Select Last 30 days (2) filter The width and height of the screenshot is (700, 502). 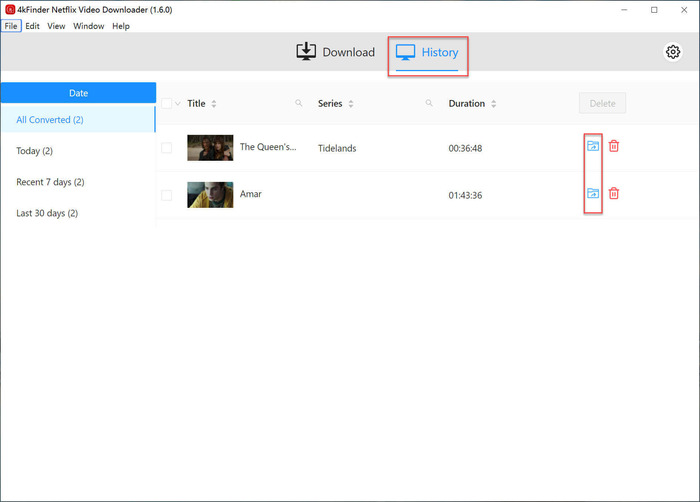(47, 213)
